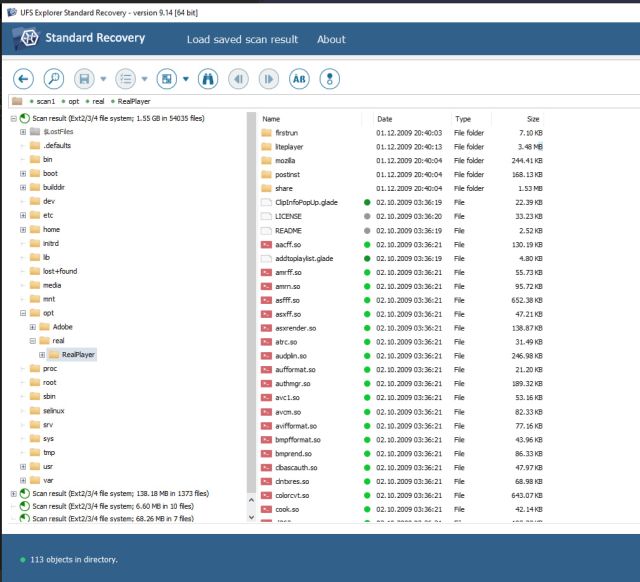
Task: Open the list options dropdown arrow
Action: click(x=144, y=79)
